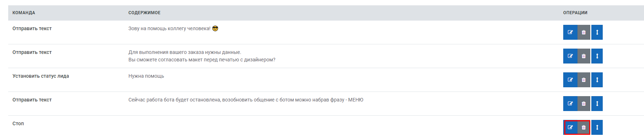Reorder the 'Нужна помощь' status row
Image resolution: width=644 pixels, height=138 pixels.
(x=597, y=80)
